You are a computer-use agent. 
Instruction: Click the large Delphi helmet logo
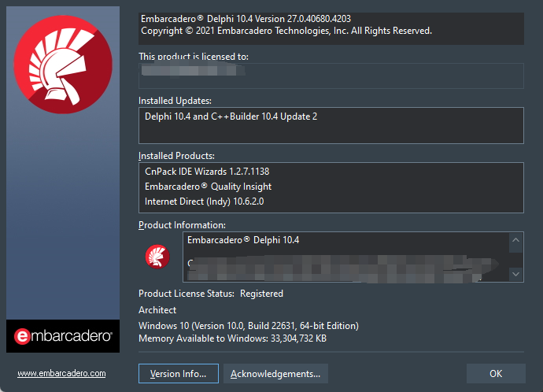[63, 65]
